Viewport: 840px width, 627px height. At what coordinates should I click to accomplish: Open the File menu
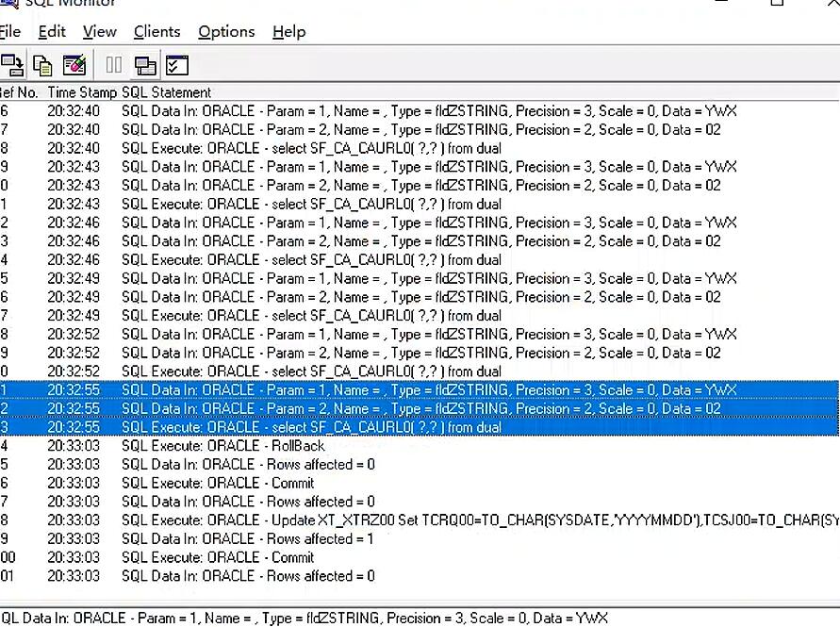9,32
